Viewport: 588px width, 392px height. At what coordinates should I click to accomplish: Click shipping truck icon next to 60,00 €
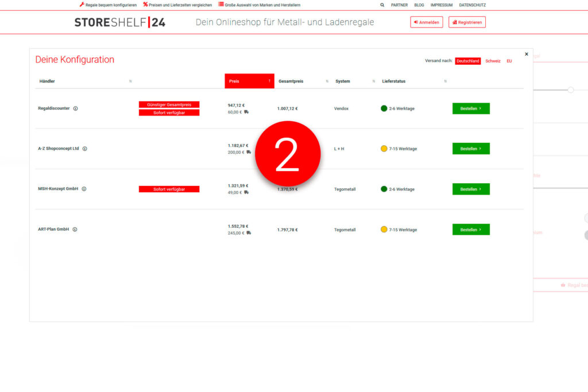click(x=246, y=112)
